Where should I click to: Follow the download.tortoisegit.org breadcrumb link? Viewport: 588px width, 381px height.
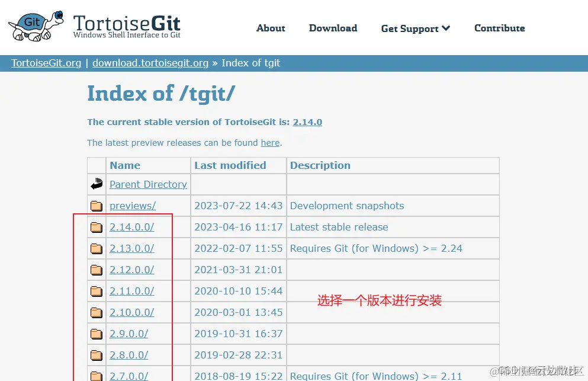150,63
